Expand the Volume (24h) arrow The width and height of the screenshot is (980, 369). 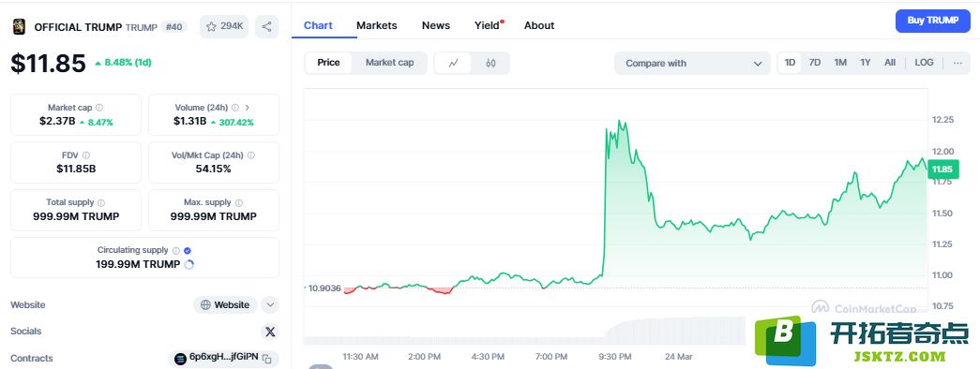248,108
